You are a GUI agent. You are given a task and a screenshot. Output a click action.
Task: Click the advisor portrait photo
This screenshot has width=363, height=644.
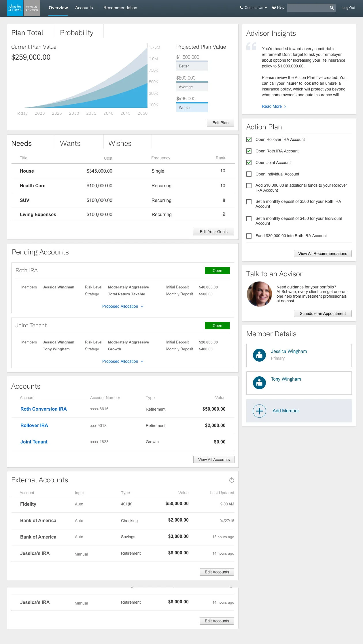tap(259, 294)
